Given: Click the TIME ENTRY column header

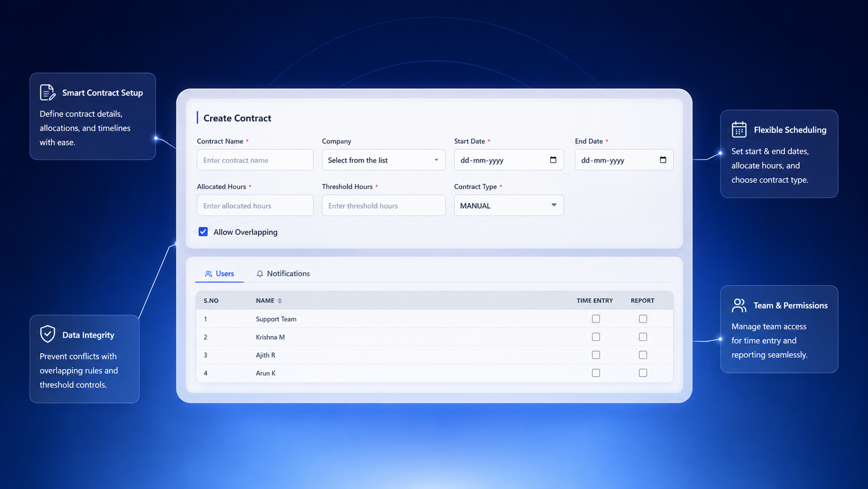Looking at the screenshot, I should click(595, 301).
